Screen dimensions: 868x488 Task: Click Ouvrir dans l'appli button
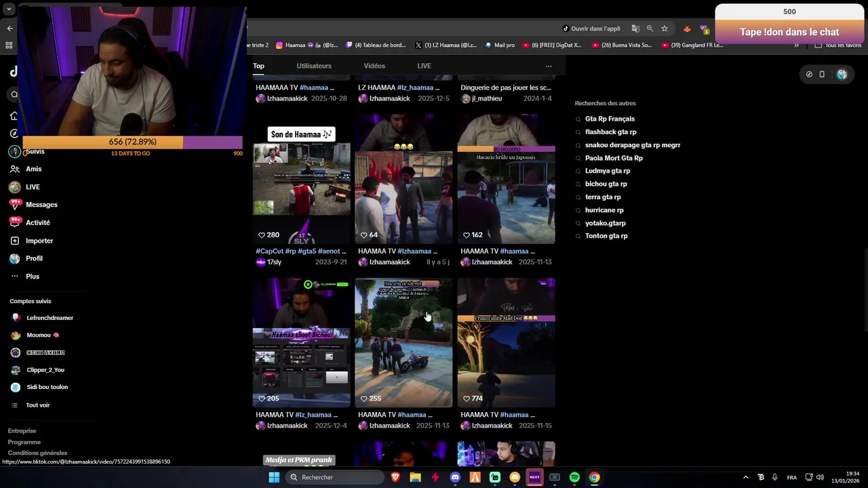coord(591,28)
